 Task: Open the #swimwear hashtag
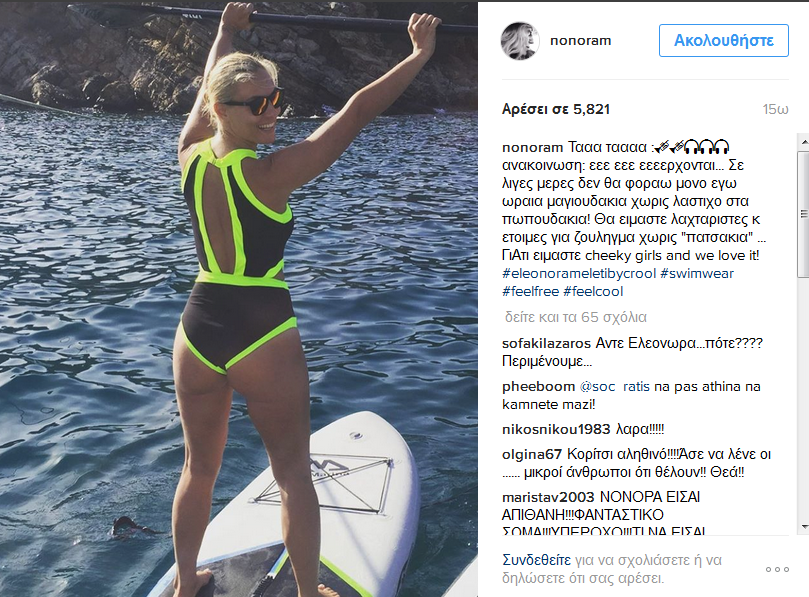click(697, 273)
